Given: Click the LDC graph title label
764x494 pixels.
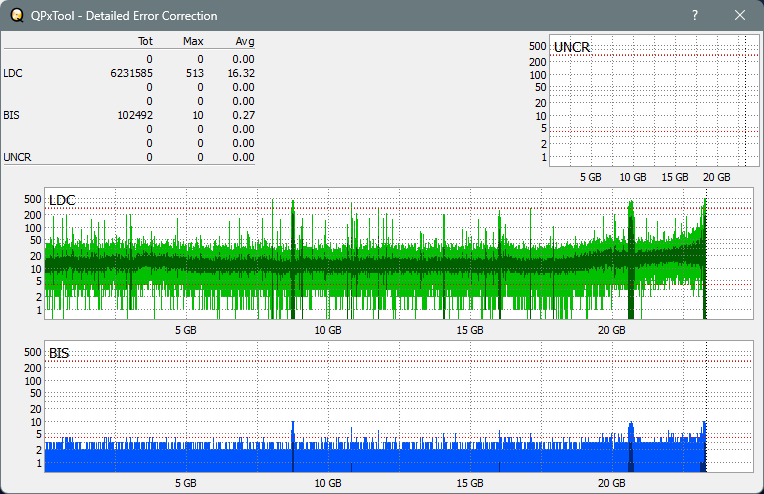Looking at the screenshot, I should pyautogui.click(x=62, y=201).
